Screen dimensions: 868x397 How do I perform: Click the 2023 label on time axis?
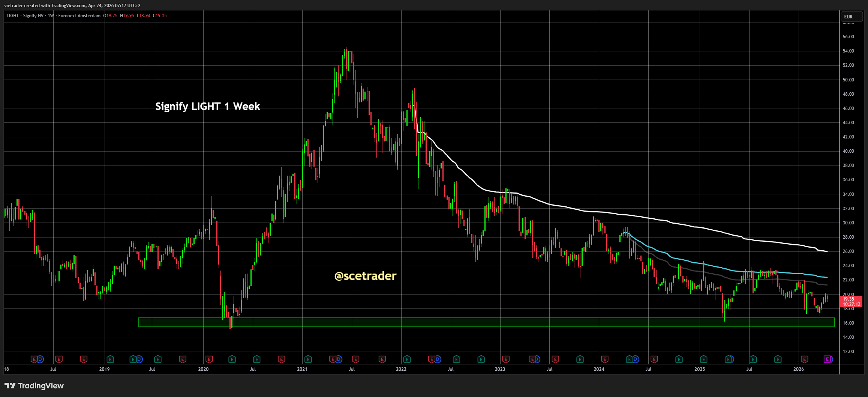(500, 369)
